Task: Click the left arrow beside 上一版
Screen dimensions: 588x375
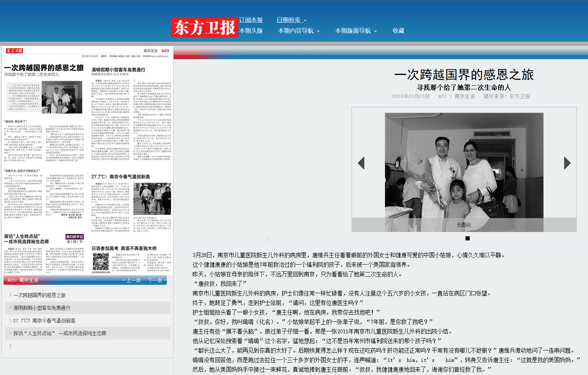Action: (124, 280)
